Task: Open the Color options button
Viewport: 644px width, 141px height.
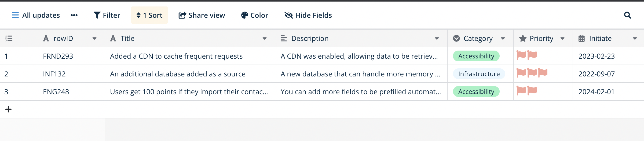Action: [x=254, y=15]
